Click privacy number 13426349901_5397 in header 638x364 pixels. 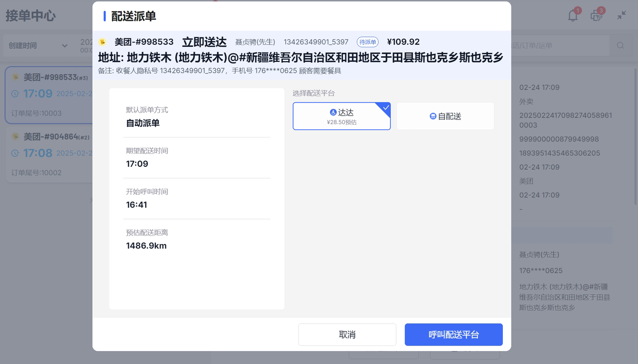[316, 42]
